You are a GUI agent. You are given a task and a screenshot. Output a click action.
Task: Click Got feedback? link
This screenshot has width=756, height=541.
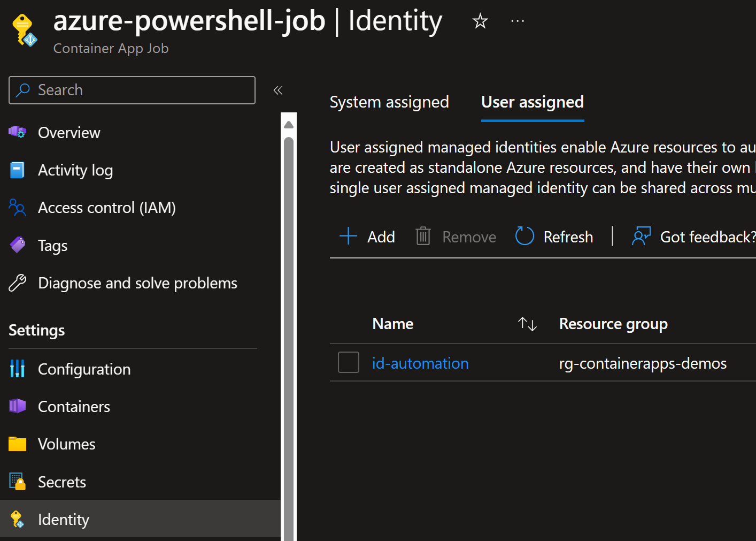click(x=708, y=237)
